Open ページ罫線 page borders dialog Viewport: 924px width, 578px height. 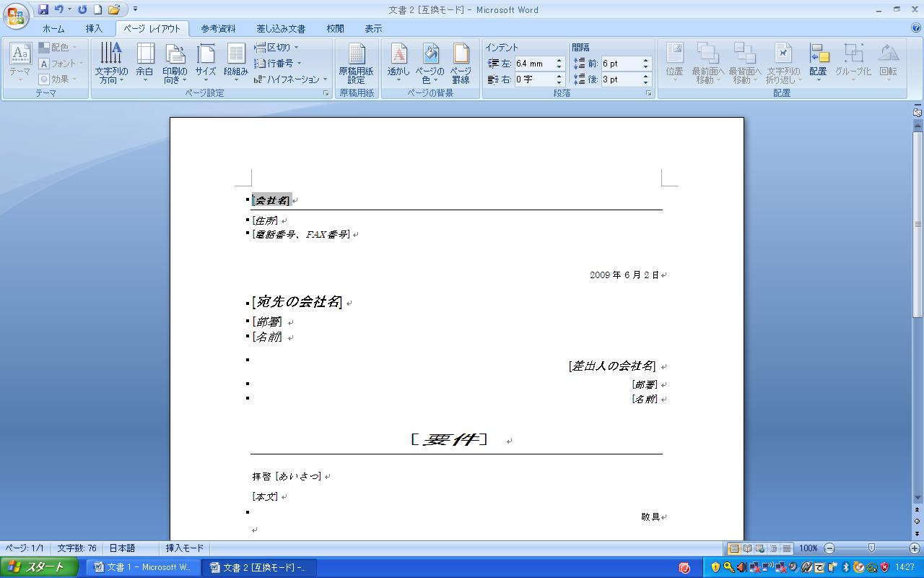pos(461,63)
